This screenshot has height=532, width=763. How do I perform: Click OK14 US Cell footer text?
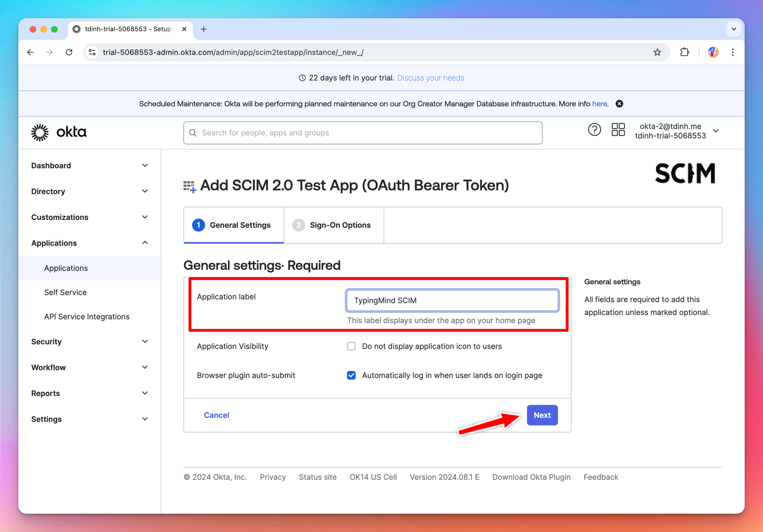click(x=373, y=477)
